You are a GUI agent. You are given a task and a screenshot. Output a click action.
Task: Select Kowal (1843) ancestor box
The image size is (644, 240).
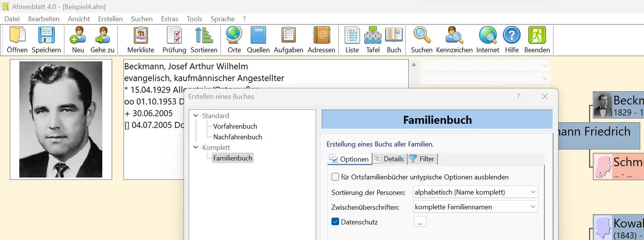pos(619,228)
